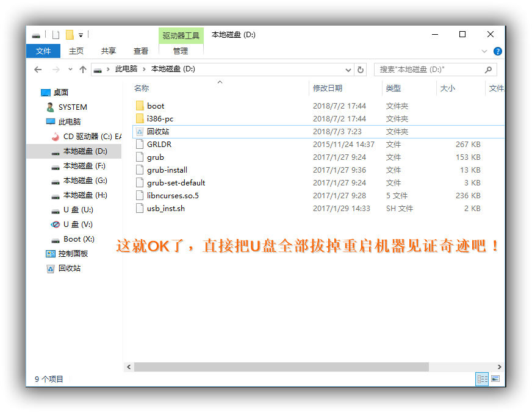Click the usb_inst.sh file icon

pyautogui.click(x=140, y=209)
